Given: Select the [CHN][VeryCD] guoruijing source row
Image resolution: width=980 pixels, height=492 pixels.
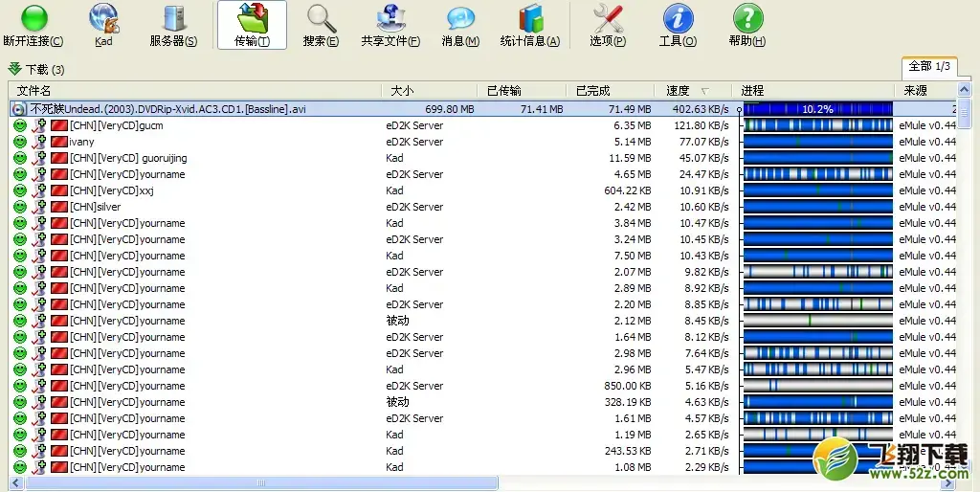Looking at the screenshot, I should pos(482,158).
